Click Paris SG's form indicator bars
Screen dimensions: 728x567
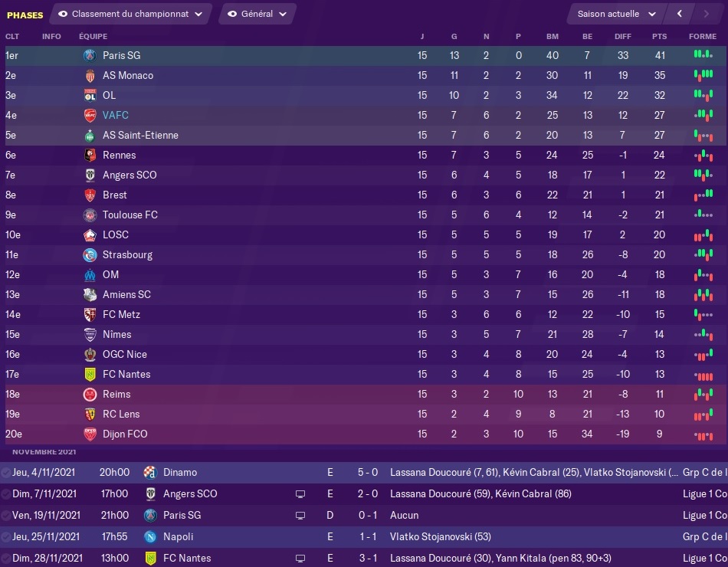[x=703, y=55]
